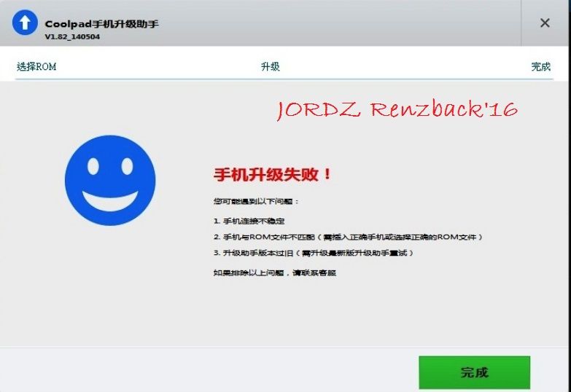
Task: Click the Coolpad手机升级助手 window title
Action: point(101,23)
